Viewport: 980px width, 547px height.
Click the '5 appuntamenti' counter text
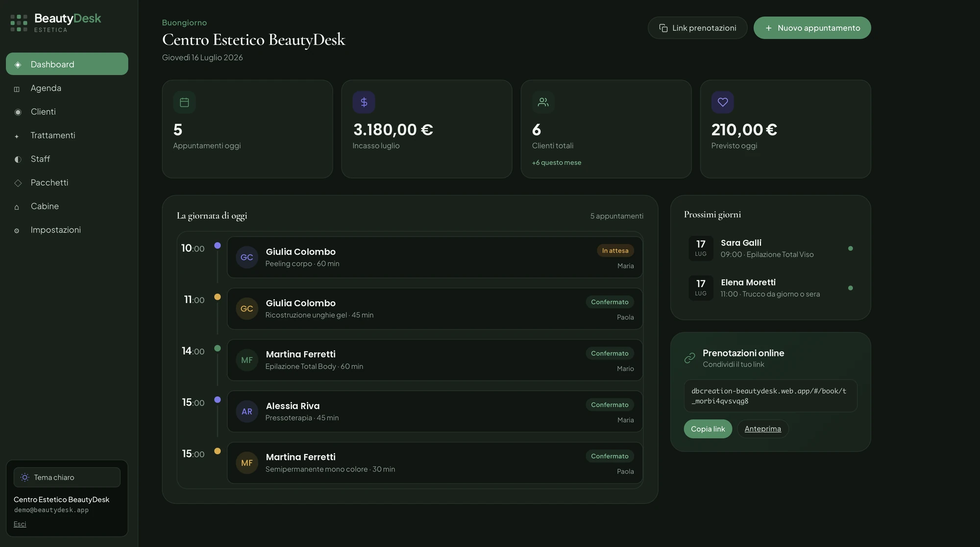(x=616, y=216)
